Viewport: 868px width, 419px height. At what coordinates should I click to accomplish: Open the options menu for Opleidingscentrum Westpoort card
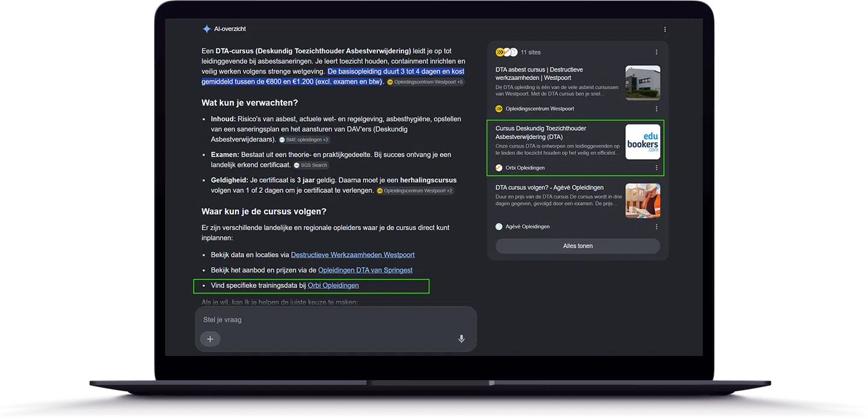click(656, 109)
